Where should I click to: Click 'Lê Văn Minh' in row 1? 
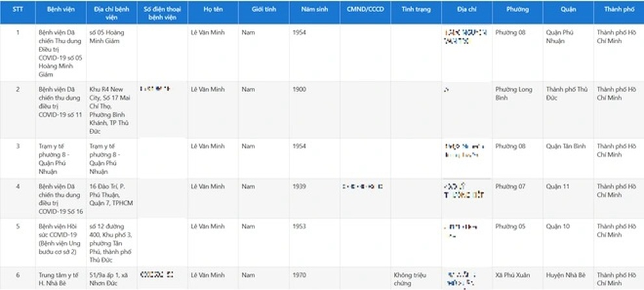[x=208, y=33]
